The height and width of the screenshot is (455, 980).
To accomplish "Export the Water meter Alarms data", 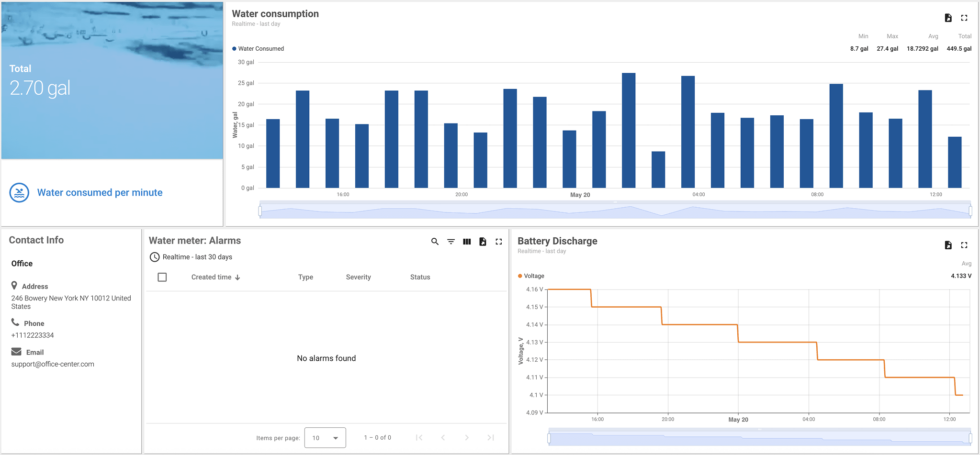I will tap(483, 242).
